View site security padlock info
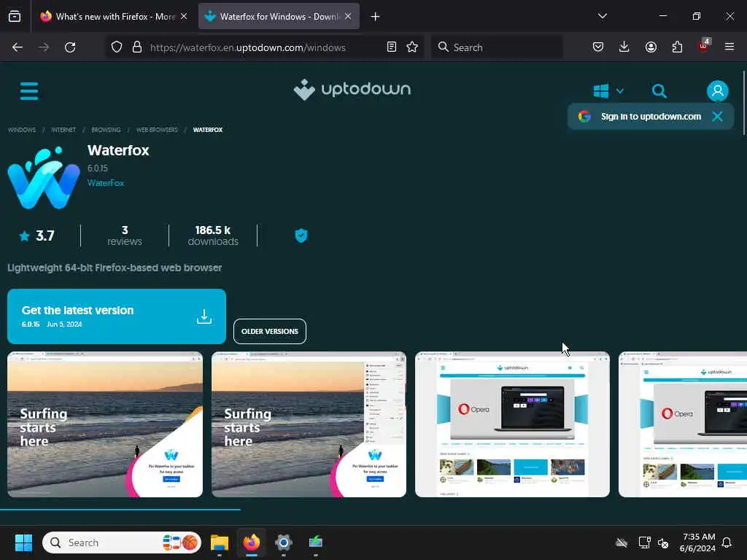This screenshot has width=747, height=560. 137,47
